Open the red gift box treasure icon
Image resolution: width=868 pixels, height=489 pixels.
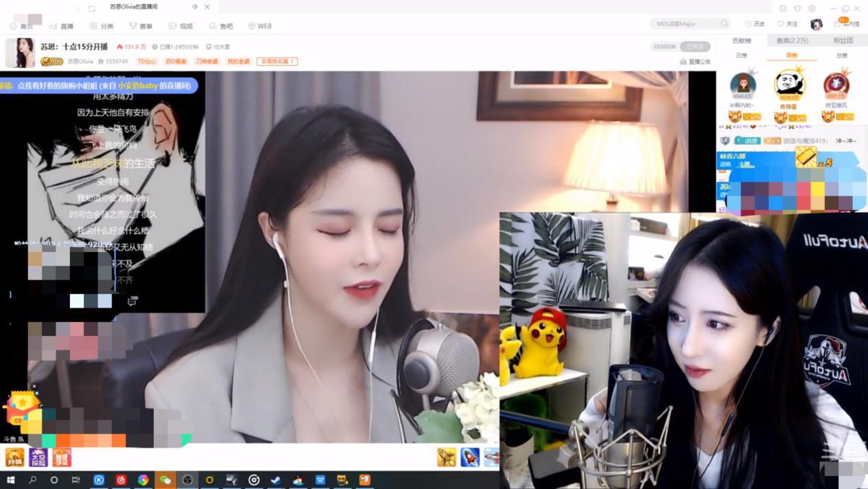pyautogui.click(x=22, y=407)
